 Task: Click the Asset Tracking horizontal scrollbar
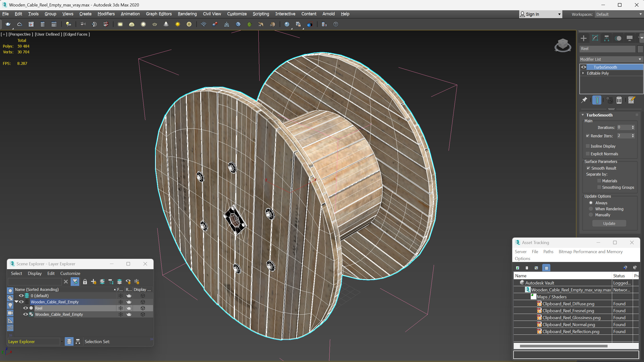click(x=564, y=346)
